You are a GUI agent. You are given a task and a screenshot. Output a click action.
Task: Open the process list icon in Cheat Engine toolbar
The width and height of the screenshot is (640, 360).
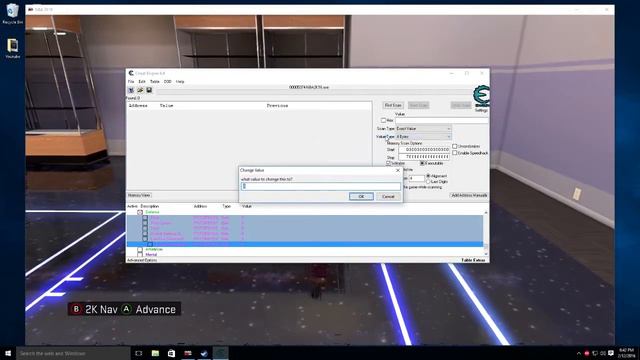[131, 90]
